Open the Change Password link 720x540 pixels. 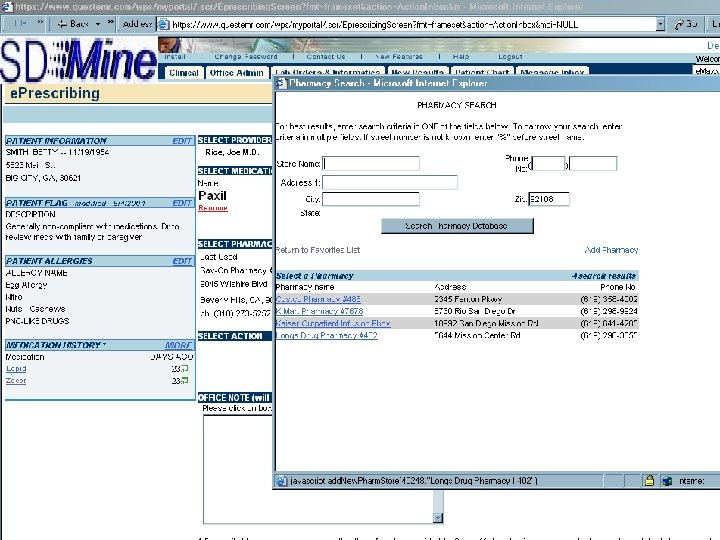coord(246,56)
